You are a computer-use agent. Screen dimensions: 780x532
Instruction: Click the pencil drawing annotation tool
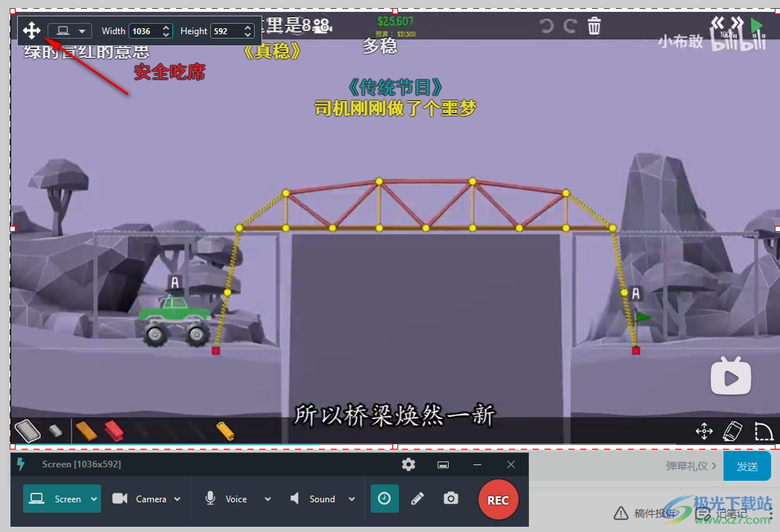click(x=417, y=498)
